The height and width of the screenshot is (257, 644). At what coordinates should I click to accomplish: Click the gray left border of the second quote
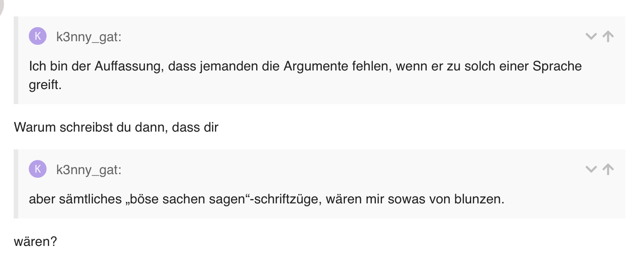coord(16,184)
